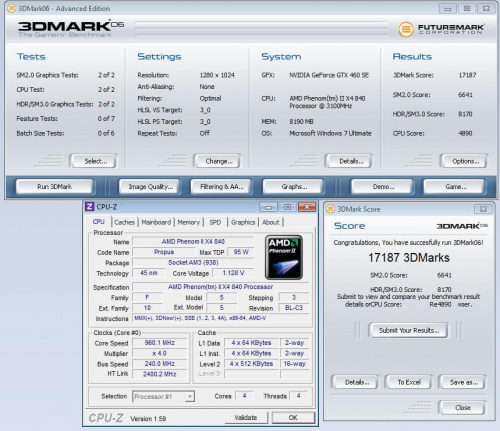Click the processor Name field AMD Phenom II X4 840
500x431 pixels.
click(x=193, y=241)
